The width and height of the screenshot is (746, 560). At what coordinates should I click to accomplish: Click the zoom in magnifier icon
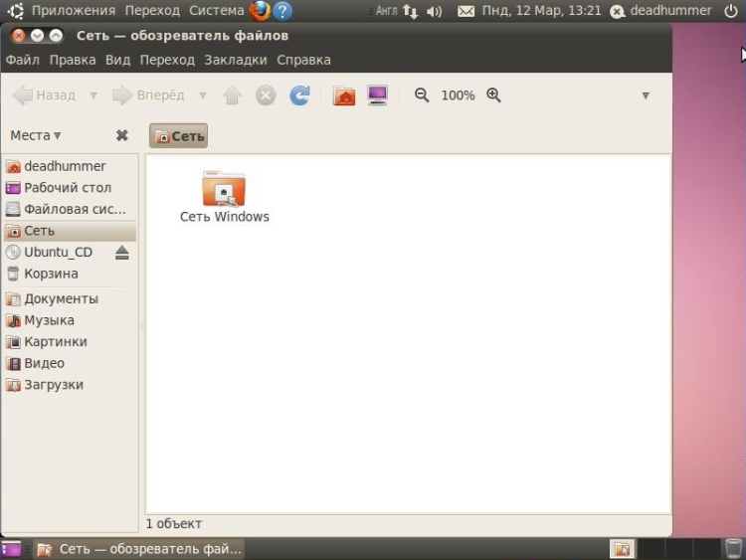493,95
